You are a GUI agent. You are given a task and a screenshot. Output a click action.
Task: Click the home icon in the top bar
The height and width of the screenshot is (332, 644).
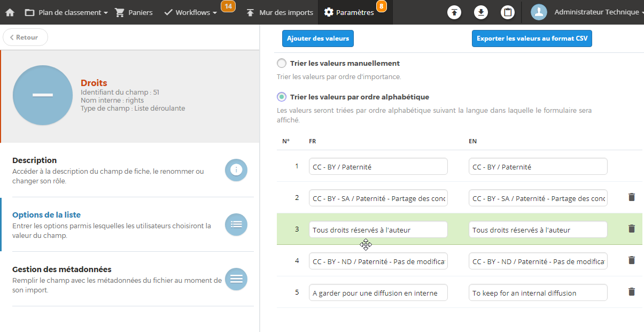coord(9,12)
